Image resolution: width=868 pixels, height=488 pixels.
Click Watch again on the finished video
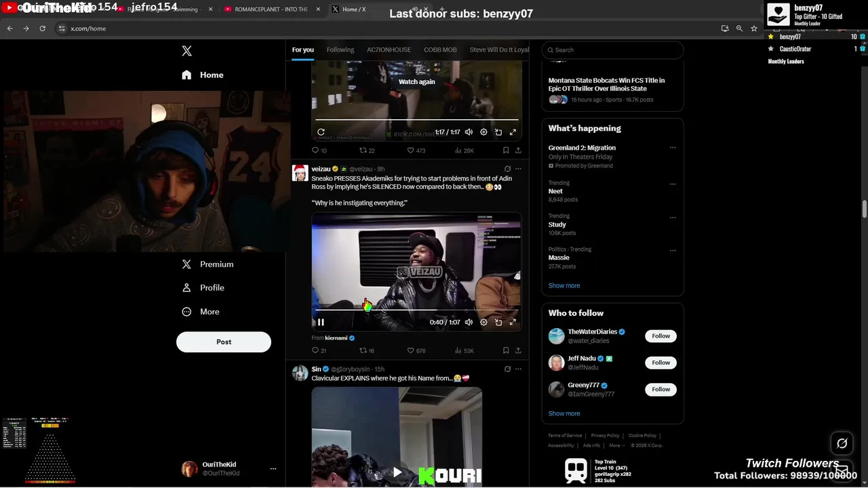click(x=416, y=81)
